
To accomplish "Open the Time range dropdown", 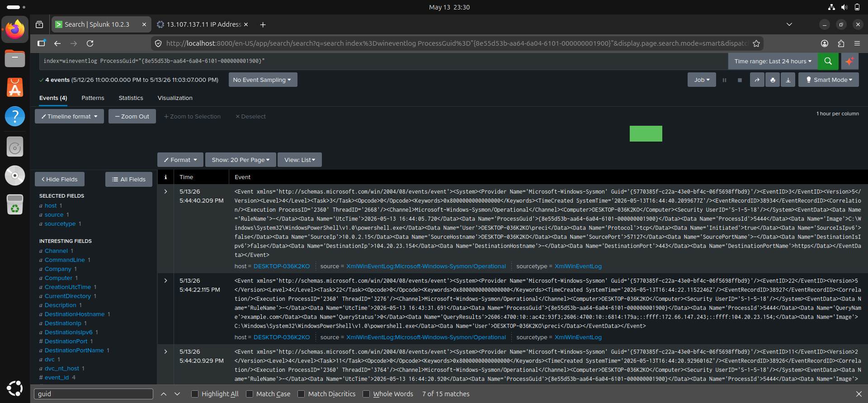I will pos(773,61).
